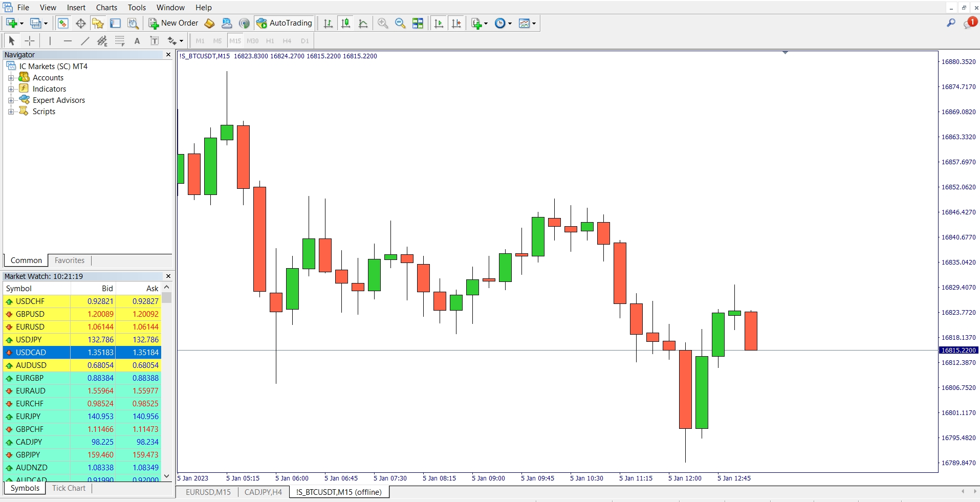Image resolution: width=980 pixels, height=502 pixels.
Task: Select the Trendline drawing tool
Action: [85, 41]
